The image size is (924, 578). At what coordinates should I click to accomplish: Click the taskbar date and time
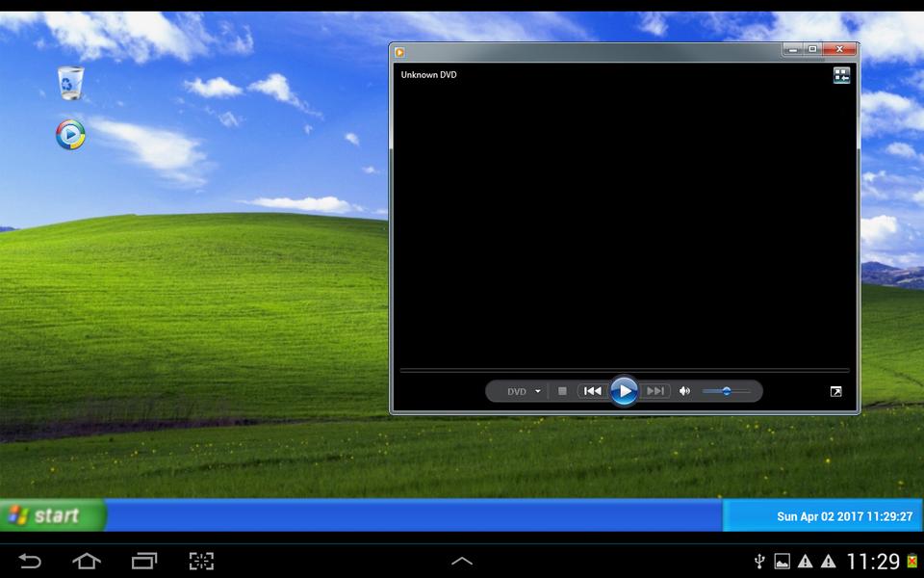click(844, 516)
